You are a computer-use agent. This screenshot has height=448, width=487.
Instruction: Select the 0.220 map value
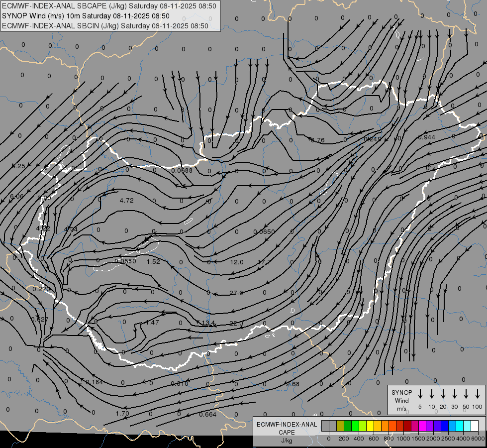tap(41, 289)
